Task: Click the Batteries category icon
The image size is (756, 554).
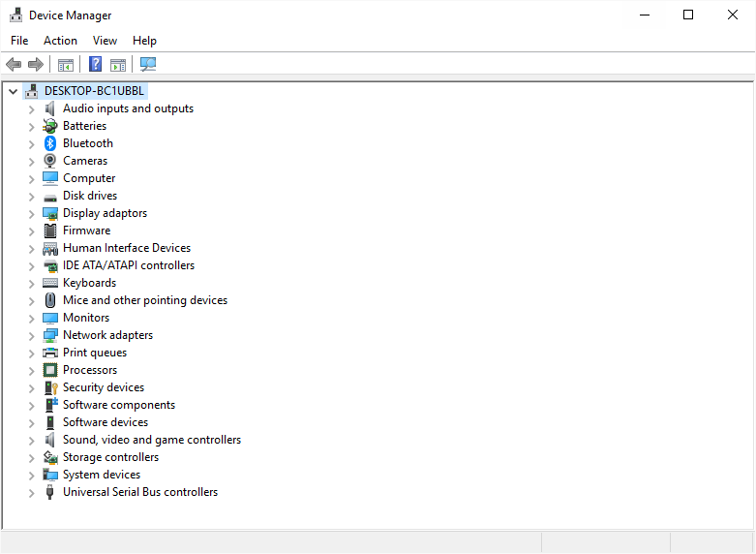Action: tap(50, 126)
